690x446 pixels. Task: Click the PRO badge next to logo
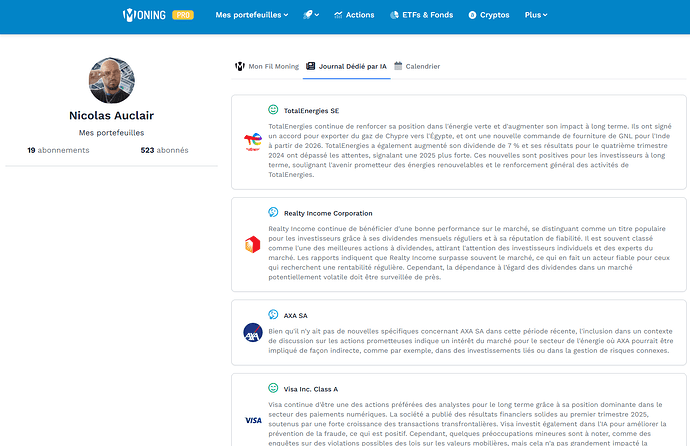coord(183,15)
